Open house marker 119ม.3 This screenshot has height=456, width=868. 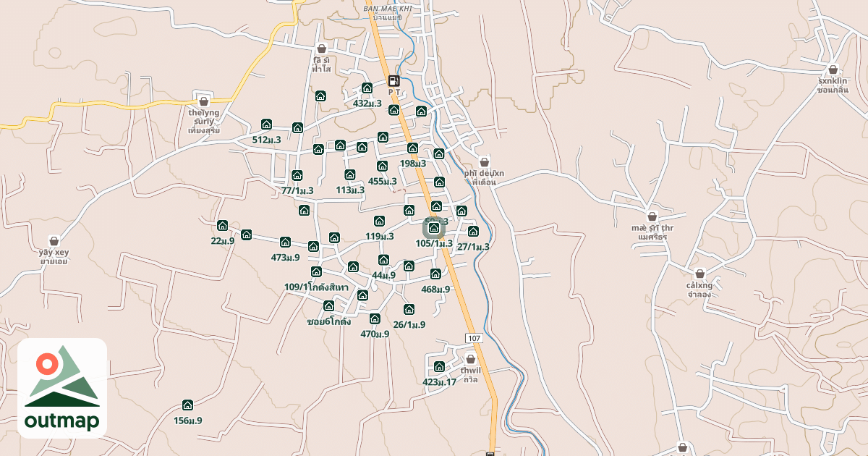coord(379,221)
